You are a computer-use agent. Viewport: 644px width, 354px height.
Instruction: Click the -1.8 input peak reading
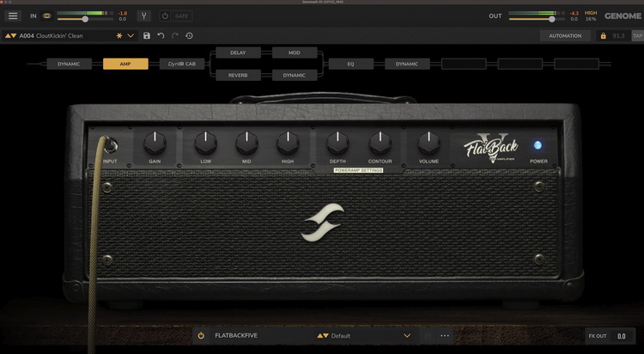coord(123,13)
